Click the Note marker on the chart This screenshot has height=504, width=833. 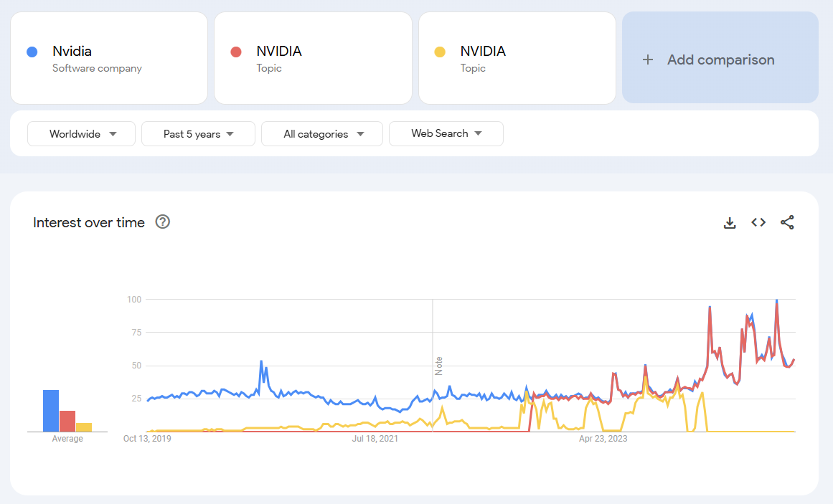coord(438,366)
